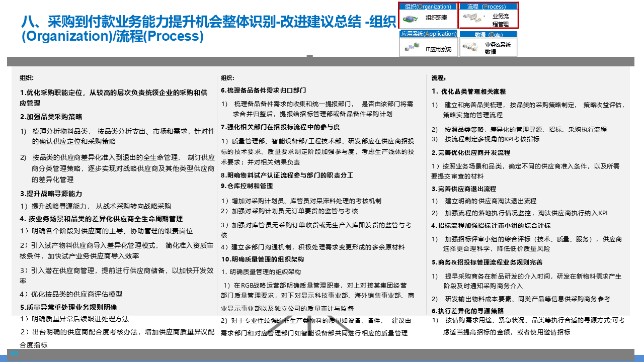
Task: Click the line 加强对采购计划员无订单要货的监管与考核
Action: [289, 211]
